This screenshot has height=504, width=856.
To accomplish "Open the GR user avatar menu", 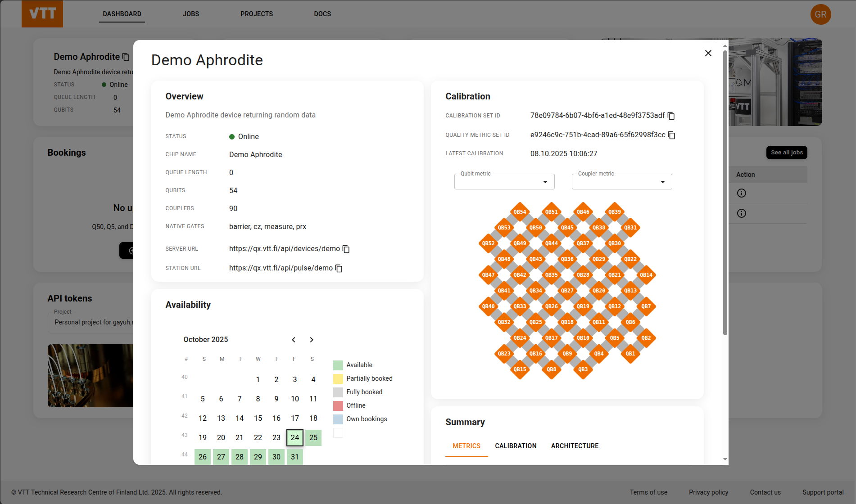I will coord(820,14).
